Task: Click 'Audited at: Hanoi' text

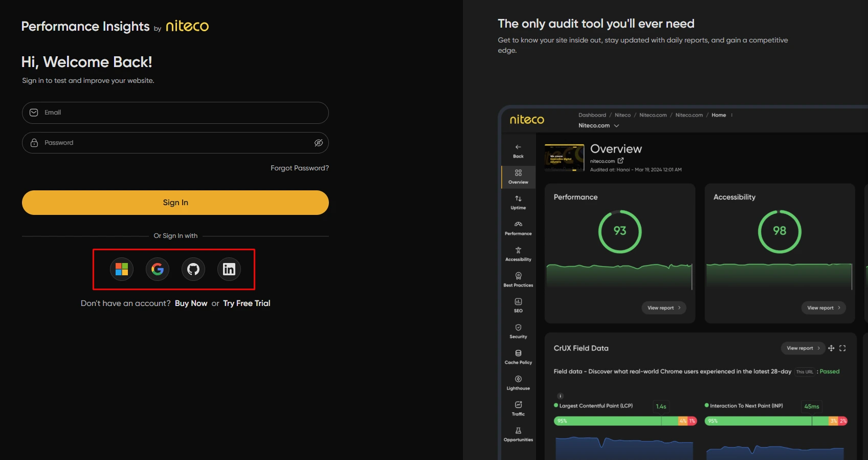Action: click(636, 170)
